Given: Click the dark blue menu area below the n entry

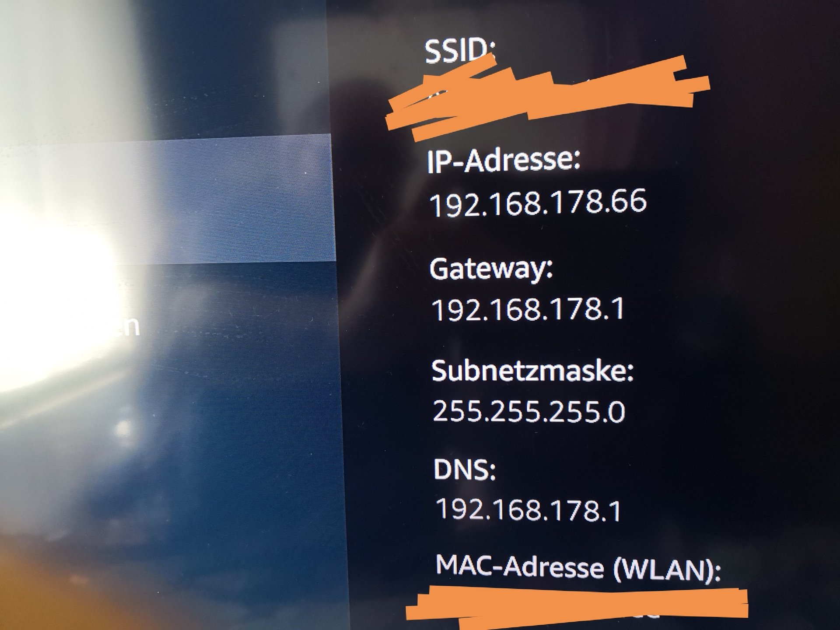Looking at the screenshot, I should pos(171,459).
